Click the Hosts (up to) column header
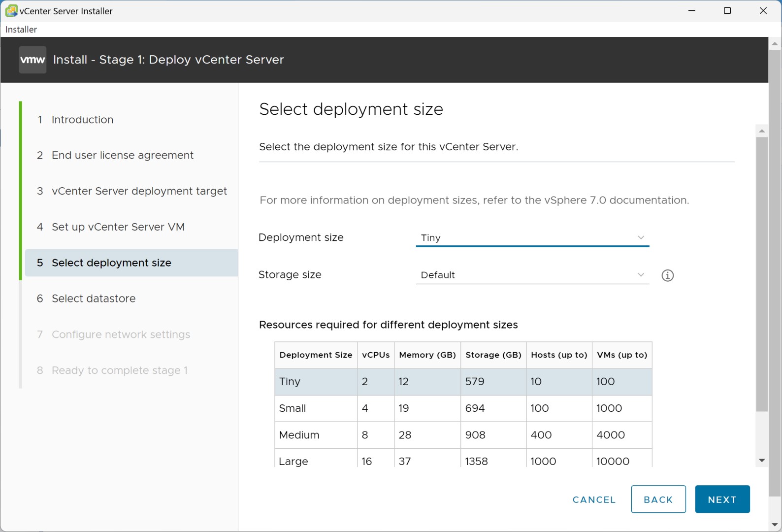This screenshot has width=782, height=532. coord(559,355)
